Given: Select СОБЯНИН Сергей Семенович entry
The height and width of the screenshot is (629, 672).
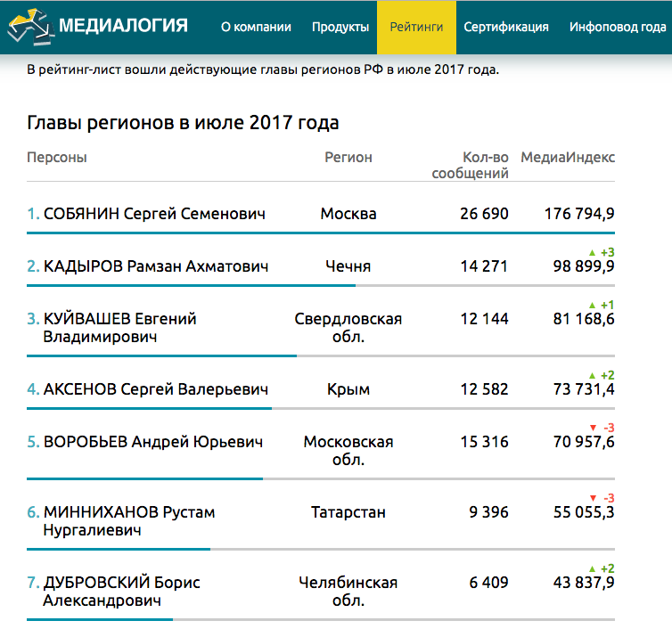Looking at the screenshot, I should pyautogui.click(x=154, y=214).
